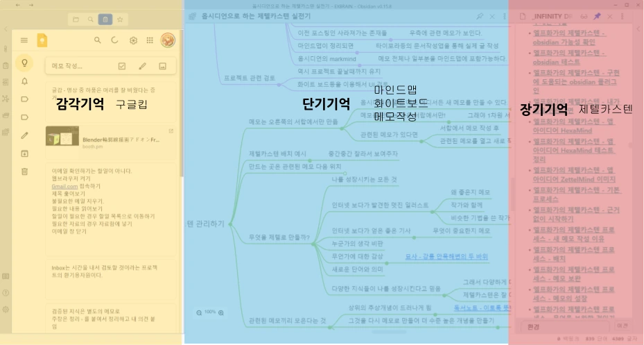Open Archive in Keep sidebar
644x345 pixels.
[25, 153]
